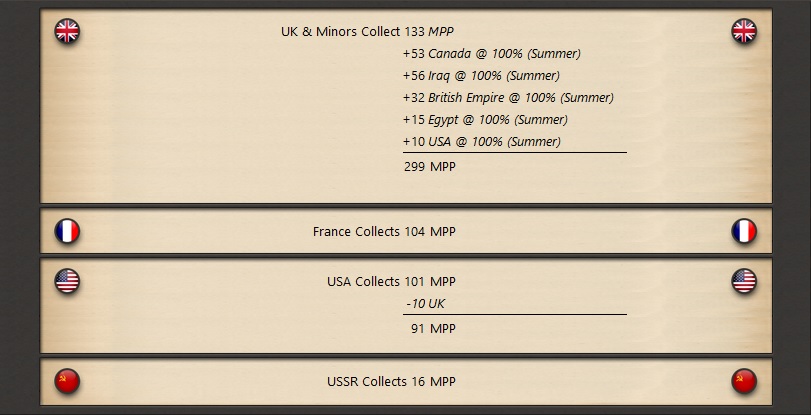The height and width of the screenshot is (415, 811).
Task: Select the -10 UK deduction line
Action: click(426, 304)
